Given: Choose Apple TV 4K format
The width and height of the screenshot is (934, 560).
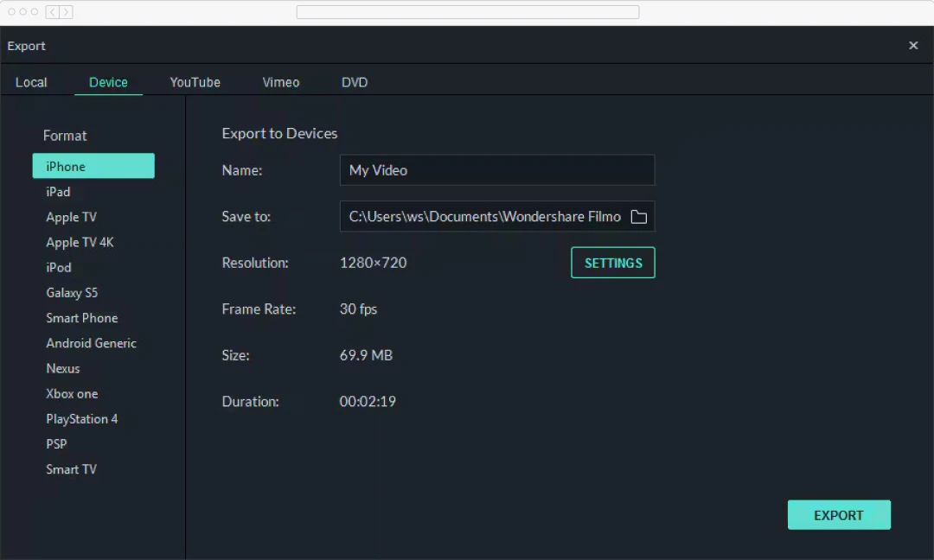Looking at the screenshot, I should [80, 242].
